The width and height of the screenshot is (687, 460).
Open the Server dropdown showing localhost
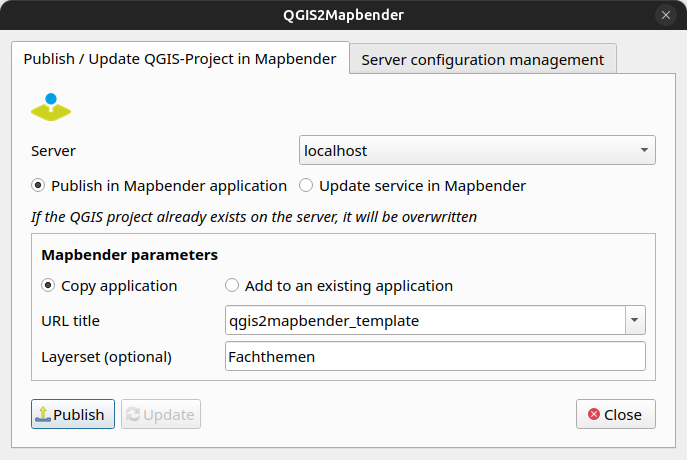tap(477, 150)
